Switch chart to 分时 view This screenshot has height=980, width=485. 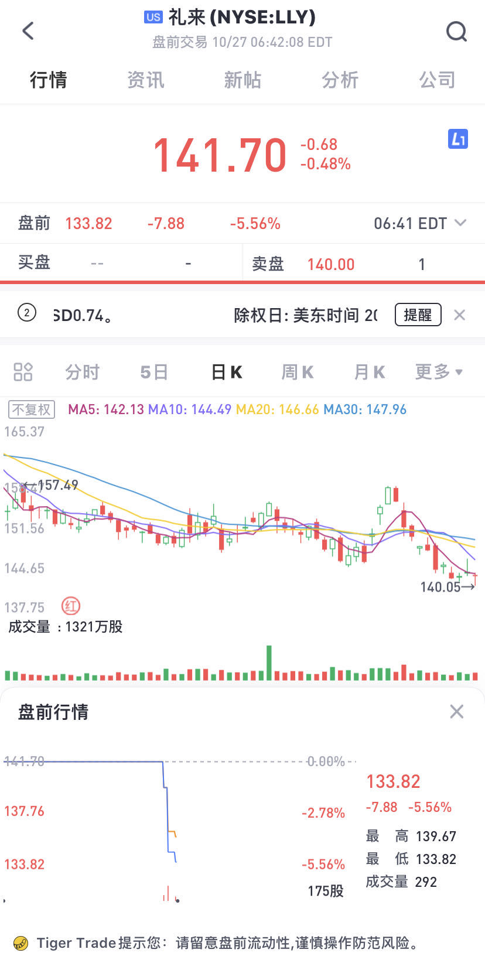82,372
